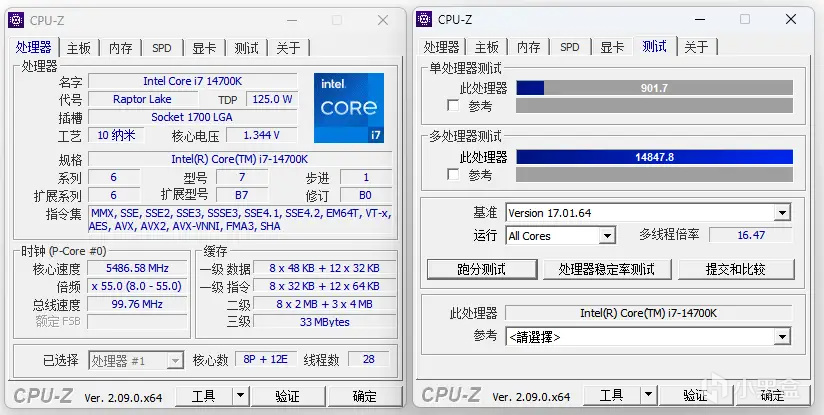Click the L2 cache value 8 x 2 MB + 3 x 4 MB
Viewport: 824px width, 415px height.
[324, 304]
